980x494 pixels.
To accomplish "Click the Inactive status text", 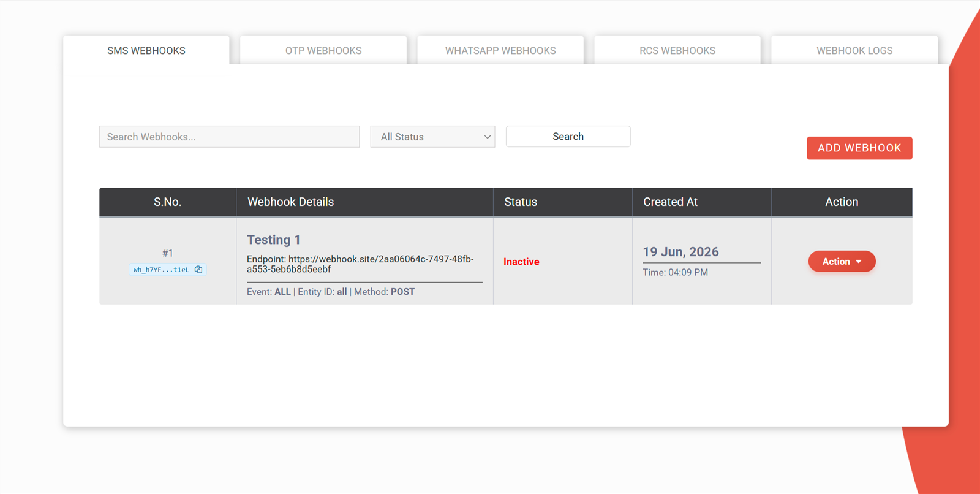I will point(521,262).
